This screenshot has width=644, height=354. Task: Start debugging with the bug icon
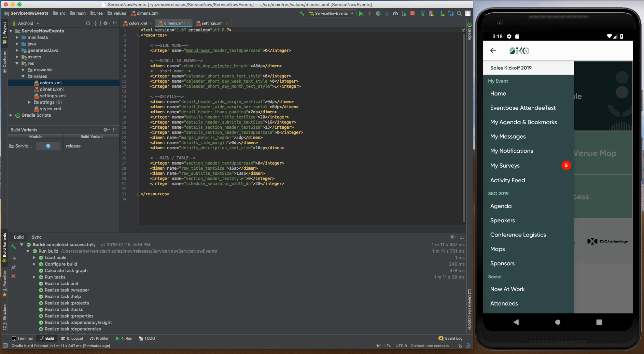point(378,13)
